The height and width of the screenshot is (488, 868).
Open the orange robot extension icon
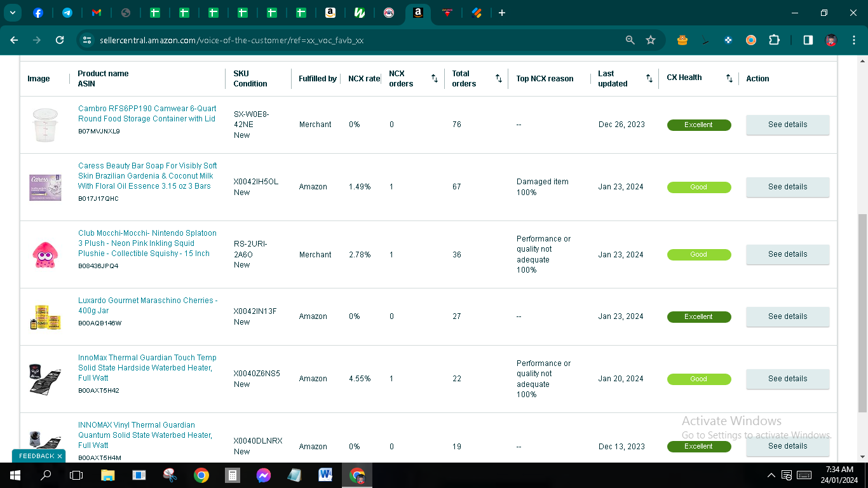coord(682,40)
